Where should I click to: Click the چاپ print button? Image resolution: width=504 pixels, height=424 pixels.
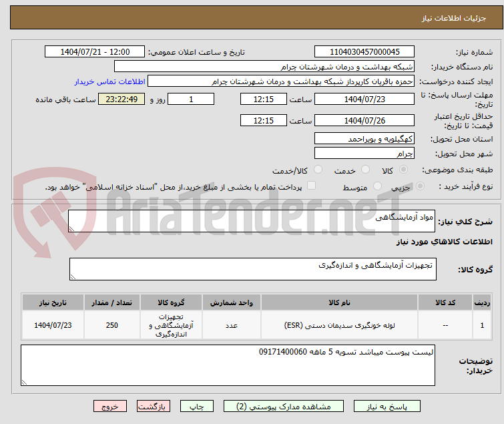pyautogui.click(x=197, y=407)
